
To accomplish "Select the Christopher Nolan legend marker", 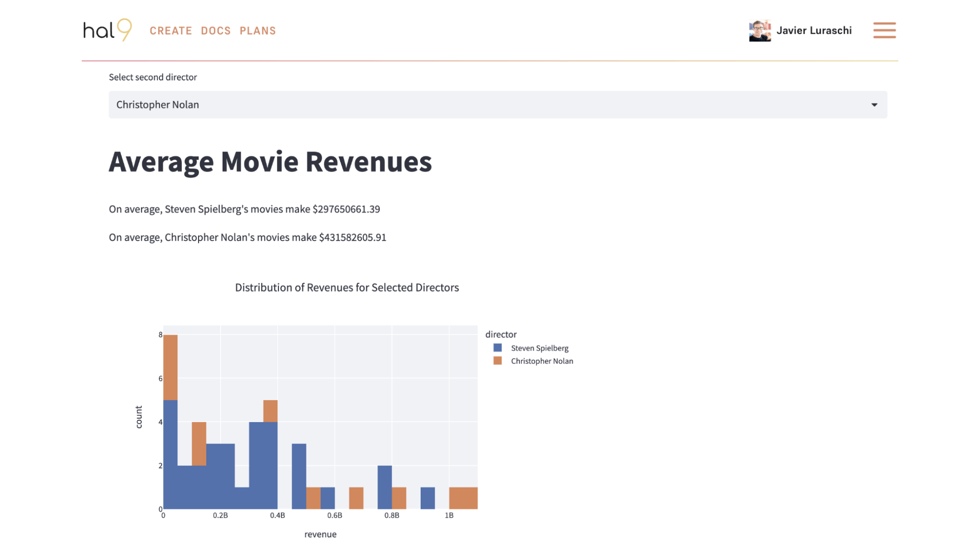I will [x=497, y=361].
